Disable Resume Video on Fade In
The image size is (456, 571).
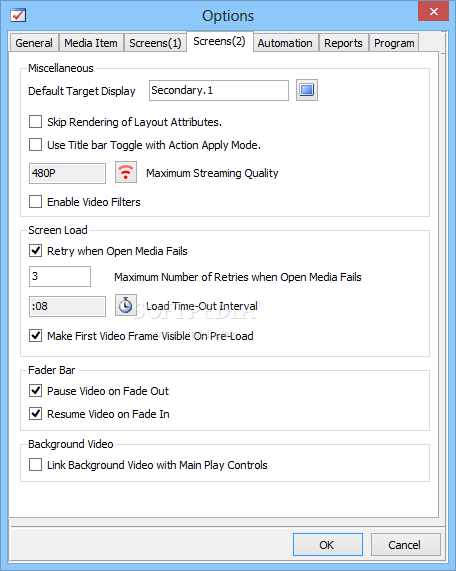pos(35,414)
